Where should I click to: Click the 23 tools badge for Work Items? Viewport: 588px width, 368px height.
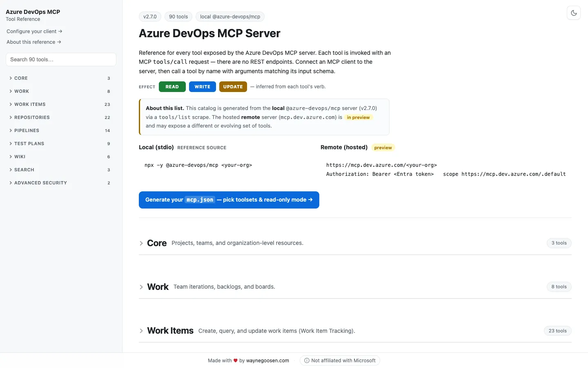pyautogui.click(x=557, y=331)
